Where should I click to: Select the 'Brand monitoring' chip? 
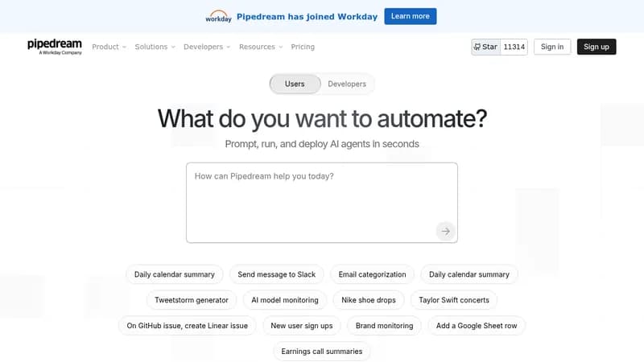[x=385, y=326]
